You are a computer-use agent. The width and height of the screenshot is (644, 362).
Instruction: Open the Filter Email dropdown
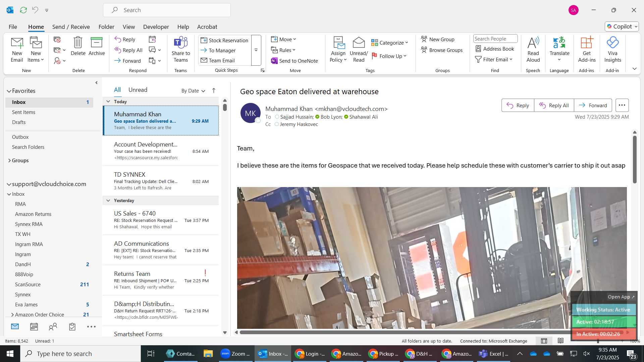(x=494, y=59)
